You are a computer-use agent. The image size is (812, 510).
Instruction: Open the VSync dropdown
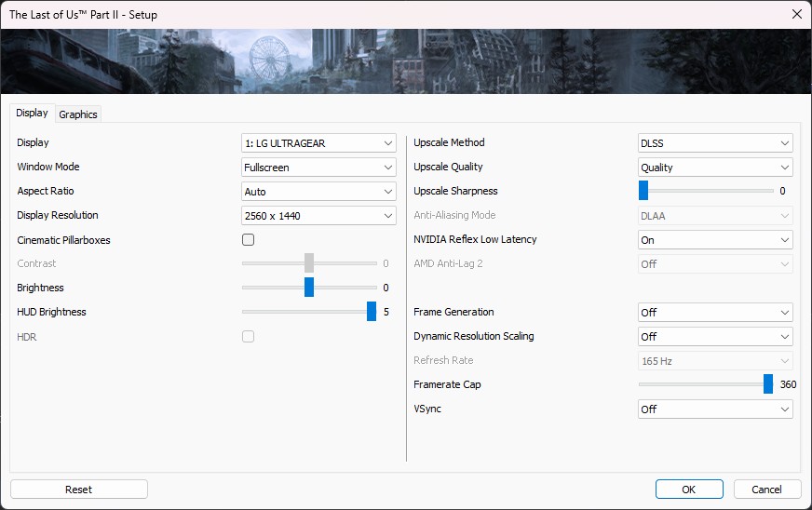point(715,409)
